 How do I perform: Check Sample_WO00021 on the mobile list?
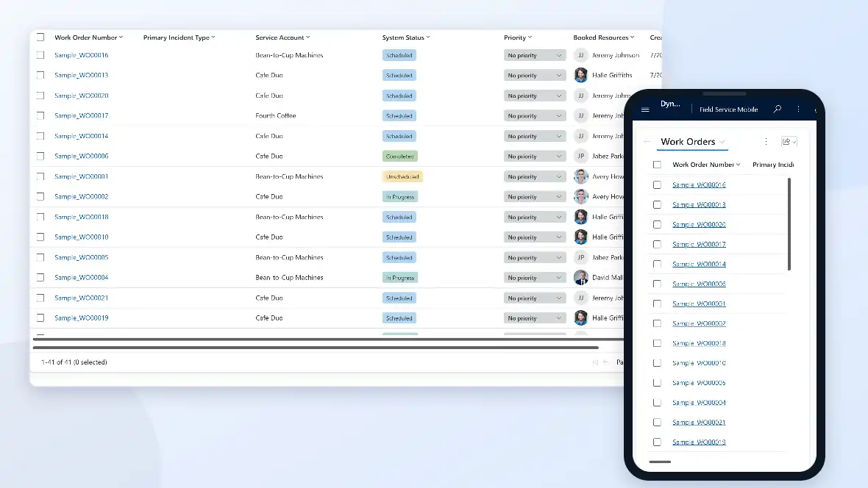tap(657, 422)
